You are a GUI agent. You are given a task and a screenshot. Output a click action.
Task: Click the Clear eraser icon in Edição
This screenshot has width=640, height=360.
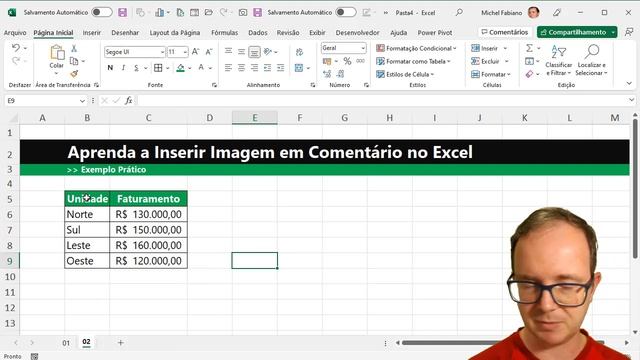[529, 74]
